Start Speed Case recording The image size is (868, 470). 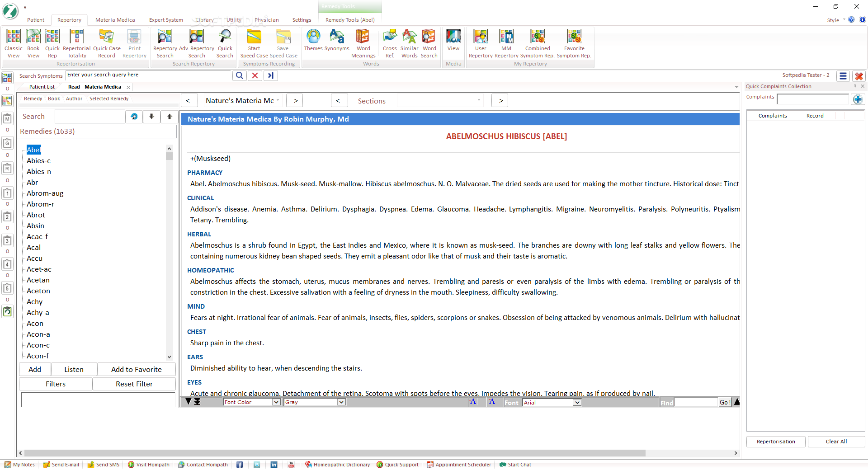tap(254, 44)
